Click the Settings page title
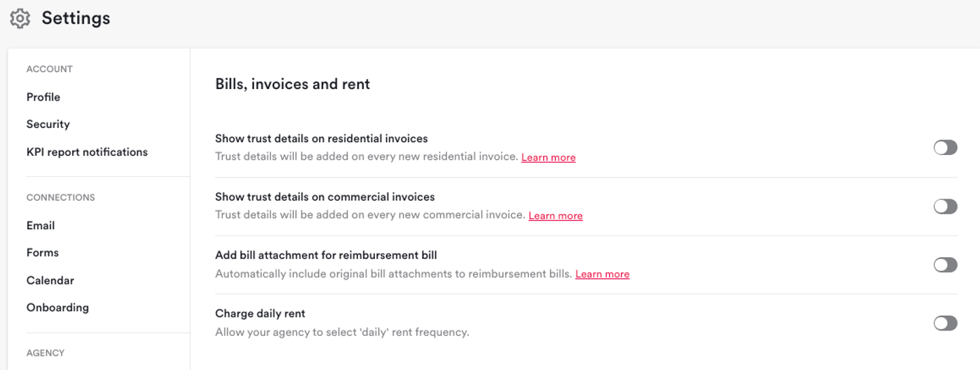Image resolution: width=980 pixels, height=370 pixels. pyautogui.click(x=76, y=18)
